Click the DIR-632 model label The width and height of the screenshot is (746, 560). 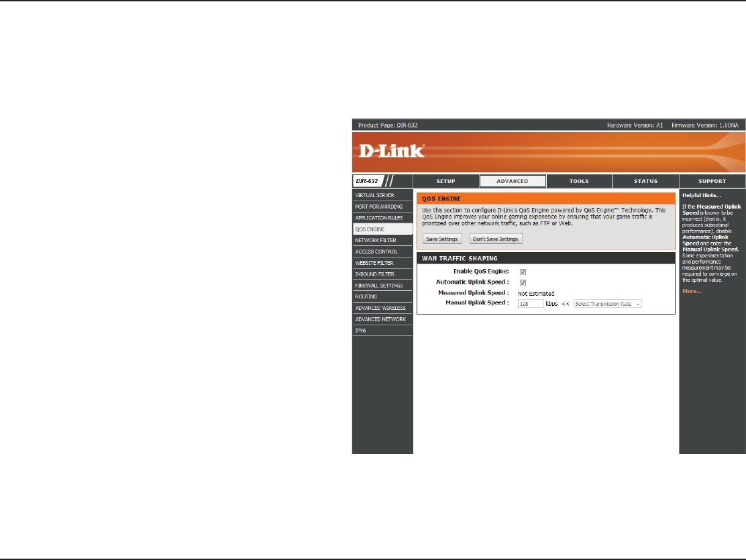coord(367,181)
